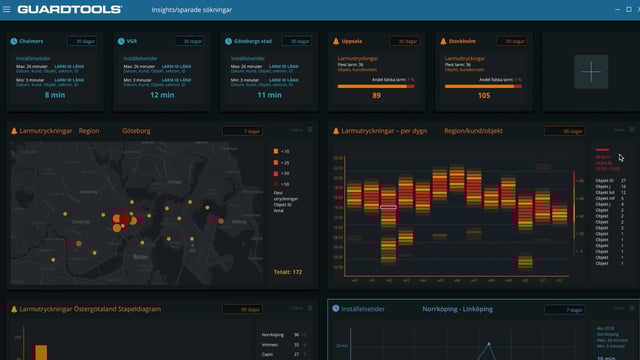Open the hamburger menu beside the Guardtools logo

[x=7, y=9]
